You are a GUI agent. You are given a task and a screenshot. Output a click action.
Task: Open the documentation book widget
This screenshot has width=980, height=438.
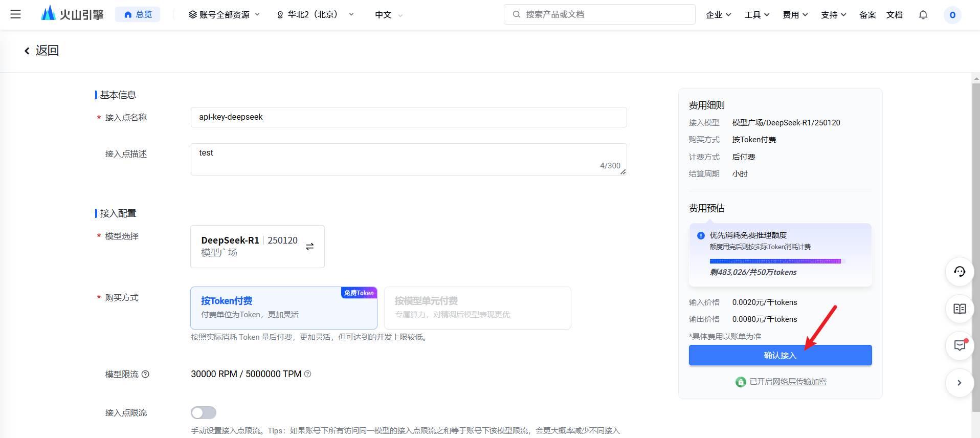point(959,309)
